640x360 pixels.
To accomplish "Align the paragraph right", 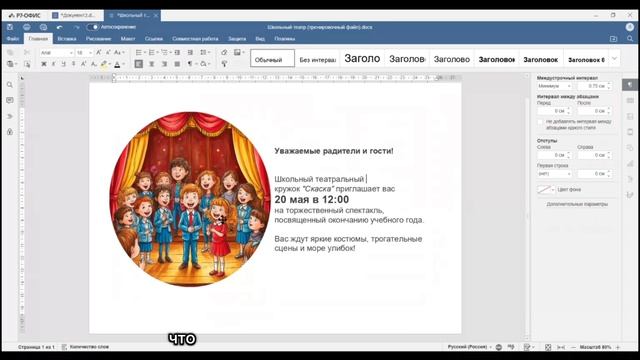I will pyautogui.click(x=164, y=64).
